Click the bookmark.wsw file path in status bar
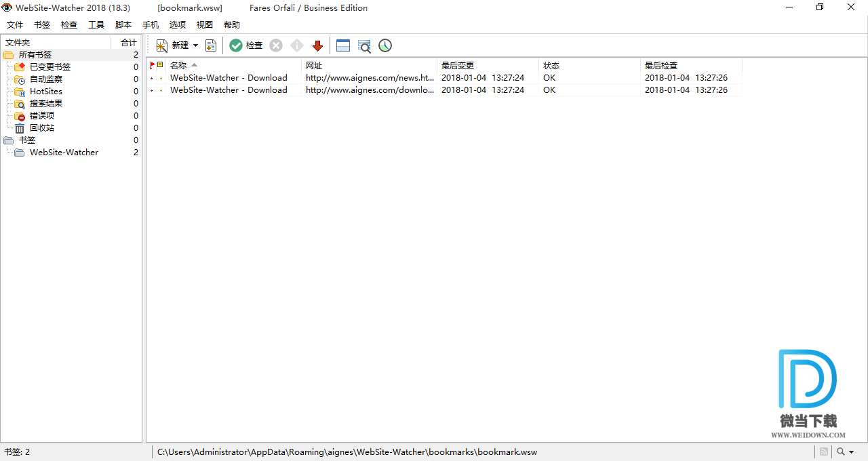The image size is (868, 461). point(347,452)
